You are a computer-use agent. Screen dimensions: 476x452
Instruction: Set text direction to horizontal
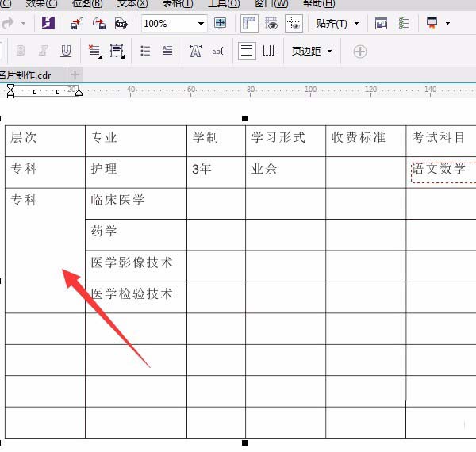(247, 51)
